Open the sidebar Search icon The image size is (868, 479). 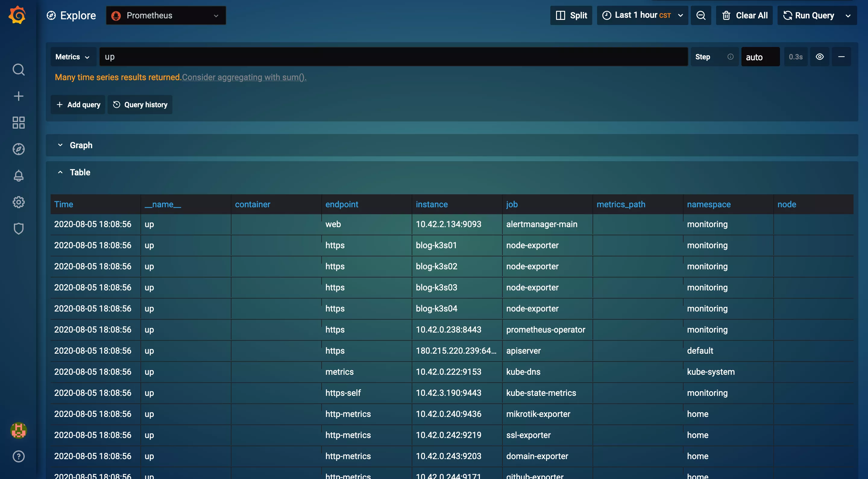tap(18, 70)
